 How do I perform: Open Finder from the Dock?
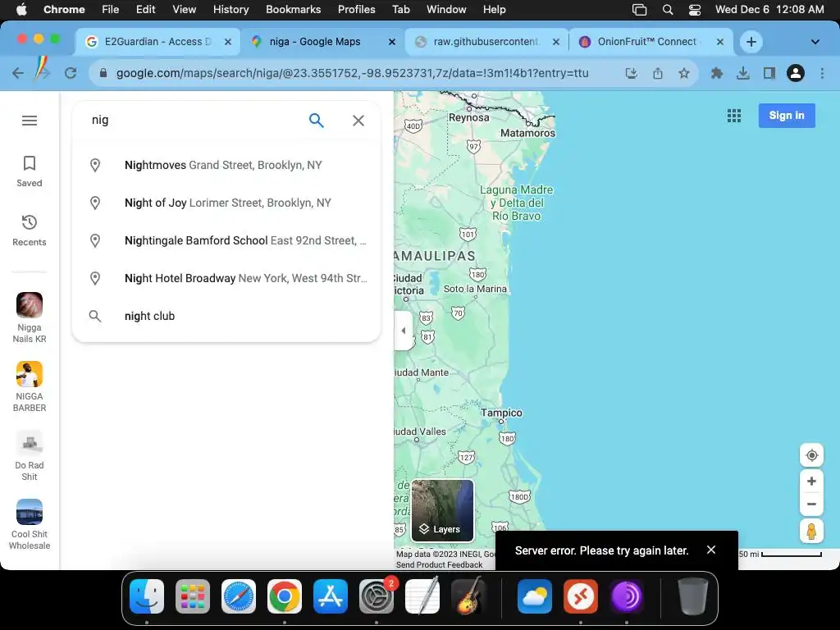[x=147, y=596]
